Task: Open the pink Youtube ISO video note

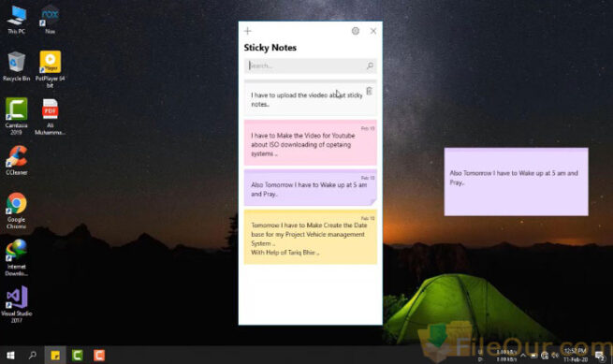Action: (x=311, y=143)
